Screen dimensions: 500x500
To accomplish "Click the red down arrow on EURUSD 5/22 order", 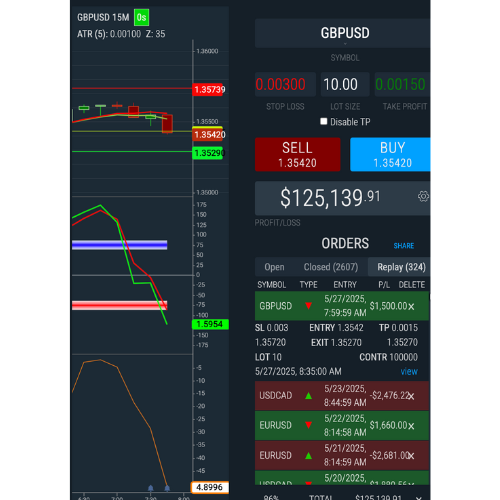I will click(309, 425).
